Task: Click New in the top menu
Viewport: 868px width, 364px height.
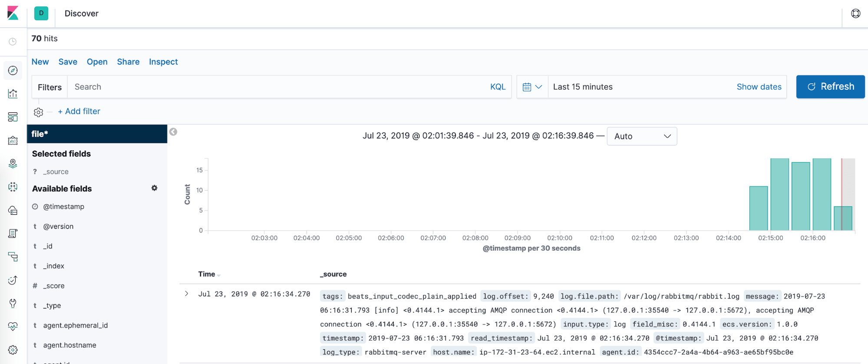Action: [x=40, y=62]
